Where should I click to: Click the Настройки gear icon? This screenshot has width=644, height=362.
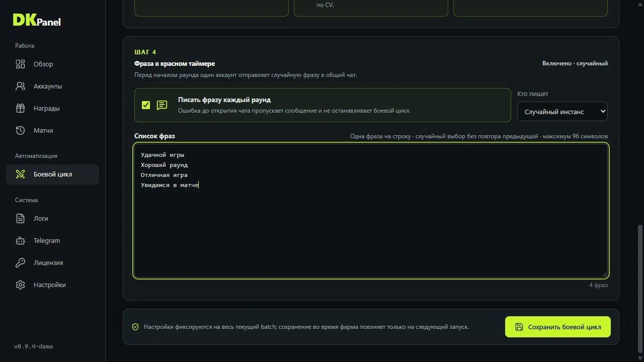coord(20,285)
